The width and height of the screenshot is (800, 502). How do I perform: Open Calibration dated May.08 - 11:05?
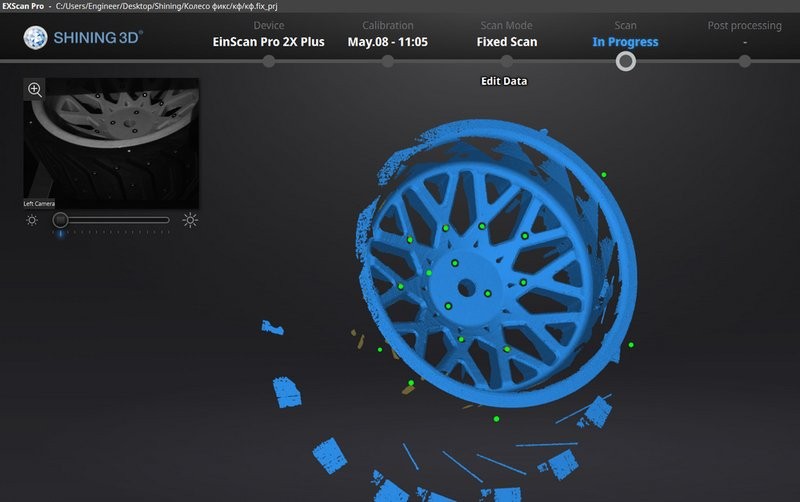click(387, 42)
